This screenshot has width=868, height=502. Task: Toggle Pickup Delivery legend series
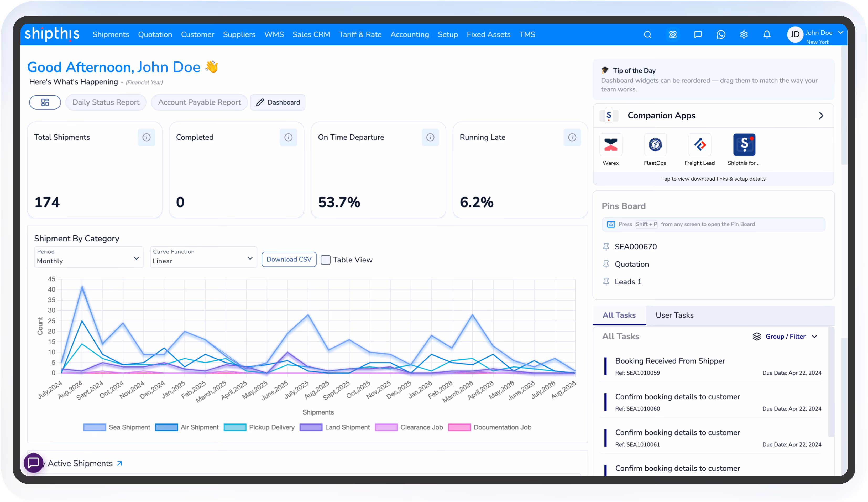[x=259, y=427]
